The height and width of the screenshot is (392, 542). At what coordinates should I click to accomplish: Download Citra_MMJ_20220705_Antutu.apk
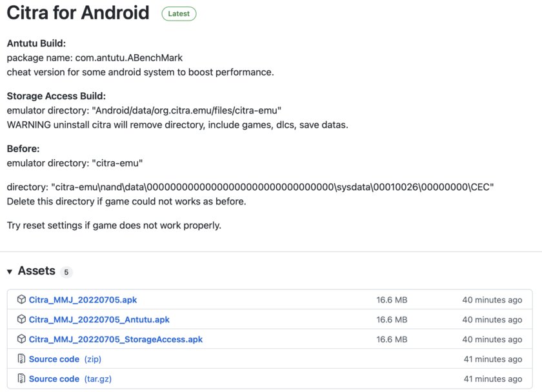[99, 320]
